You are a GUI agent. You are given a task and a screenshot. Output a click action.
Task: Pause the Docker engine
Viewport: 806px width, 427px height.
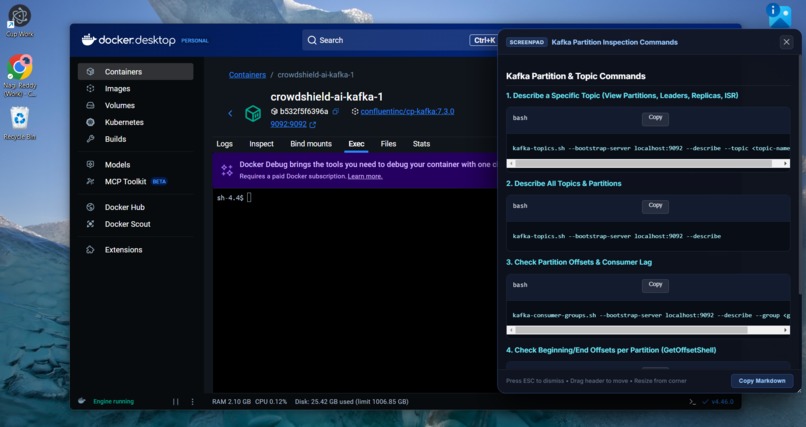click(176, 402)
